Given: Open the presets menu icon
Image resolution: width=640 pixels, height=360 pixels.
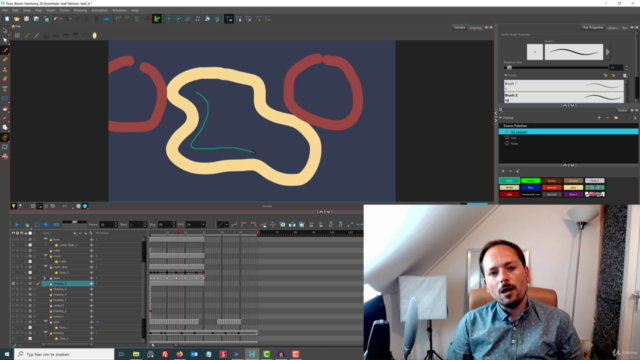Looking at the screenshot, I should click(x=625, y=76).
